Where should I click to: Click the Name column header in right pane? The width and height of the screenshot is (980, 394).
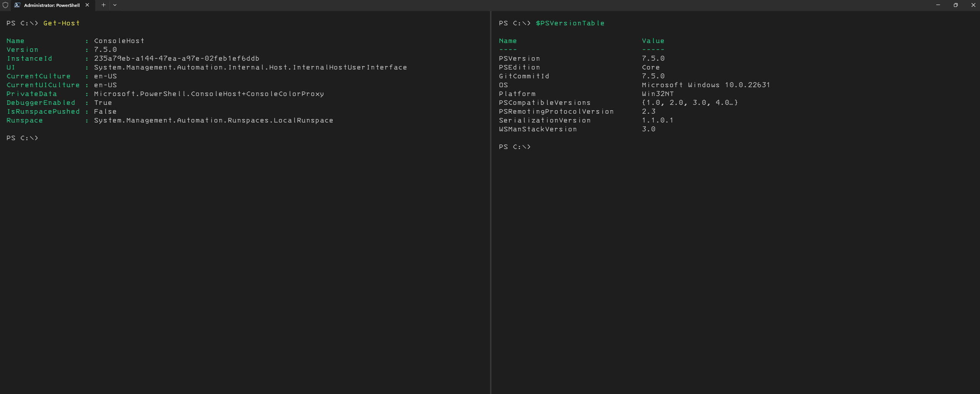click(508, 41)
